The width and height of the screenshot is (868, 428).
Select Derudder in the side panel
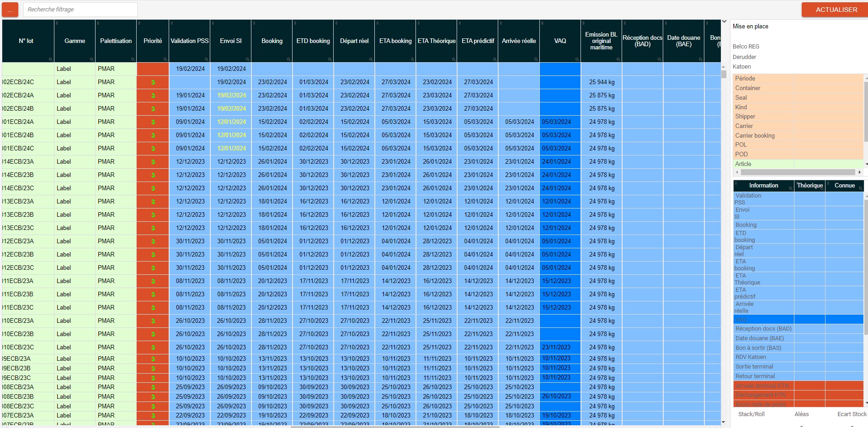[x=744, y=57]
